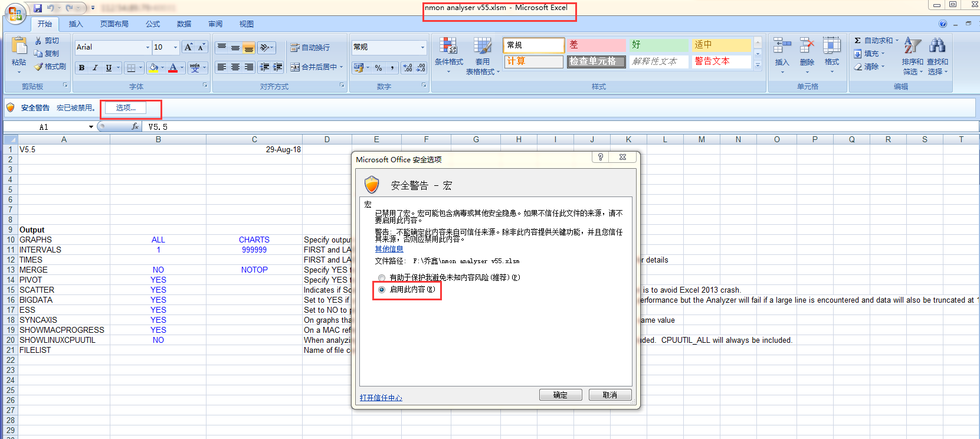Switch to the 开始 (Home) ribbon tab

[45, 24]
